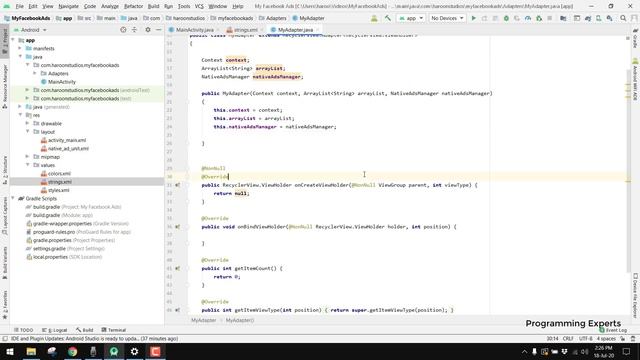Viewport: 640px width, 360px height.
Task: Click the Debug app bug icon
Action: tap(506, 18)
